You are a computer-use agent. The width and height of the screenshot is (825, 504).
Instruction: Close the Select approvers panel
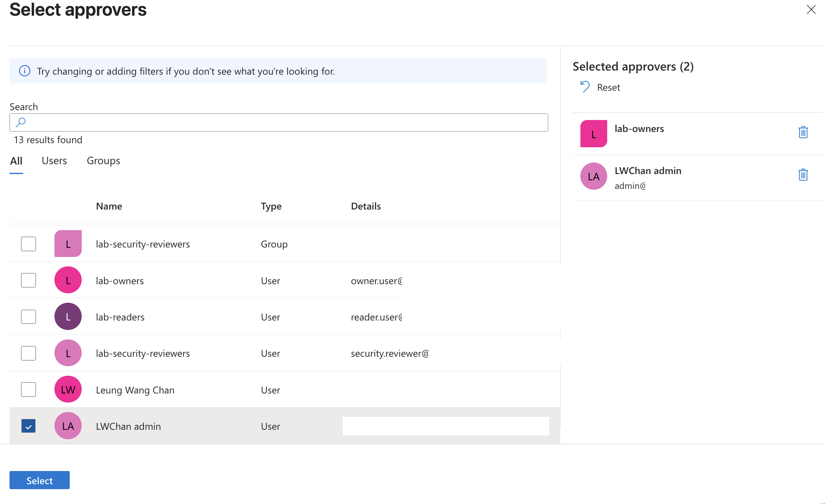pos(811,9)
